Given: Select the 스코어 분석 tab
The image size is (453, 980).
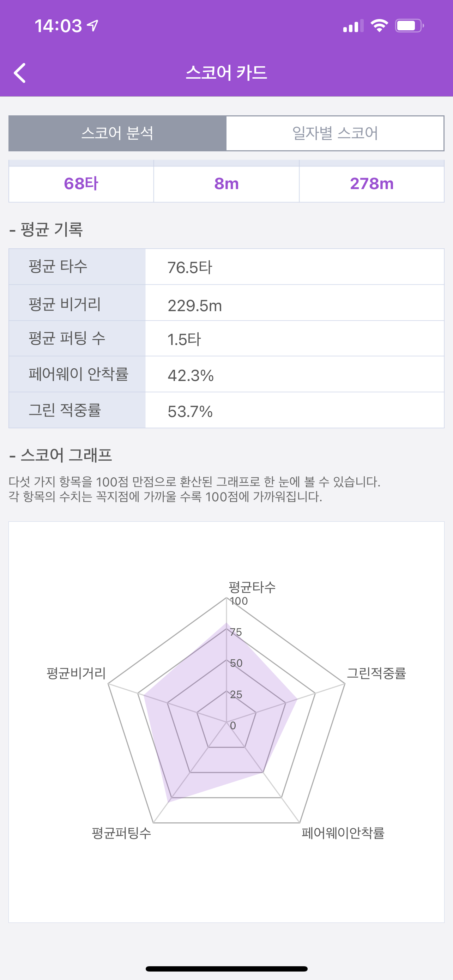Looking at the screenshot, I should (x=117, y=133).
